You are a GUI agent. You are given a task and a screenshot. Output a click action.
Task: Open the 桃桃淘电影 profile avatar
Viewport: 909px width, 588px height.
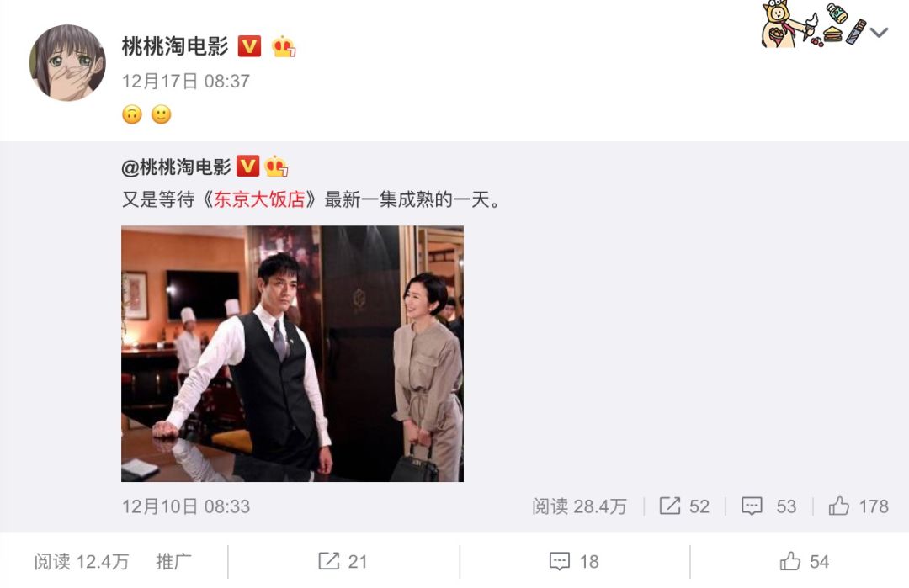67,62
